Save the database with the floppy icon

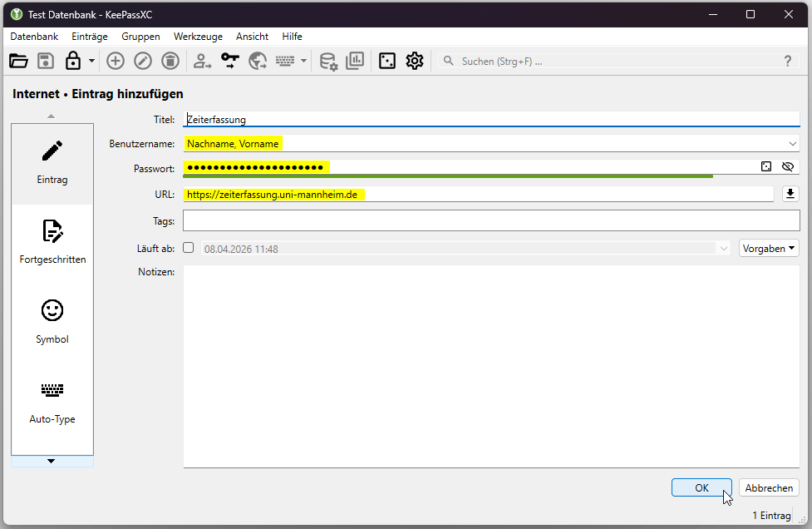(x=46, y=62)
